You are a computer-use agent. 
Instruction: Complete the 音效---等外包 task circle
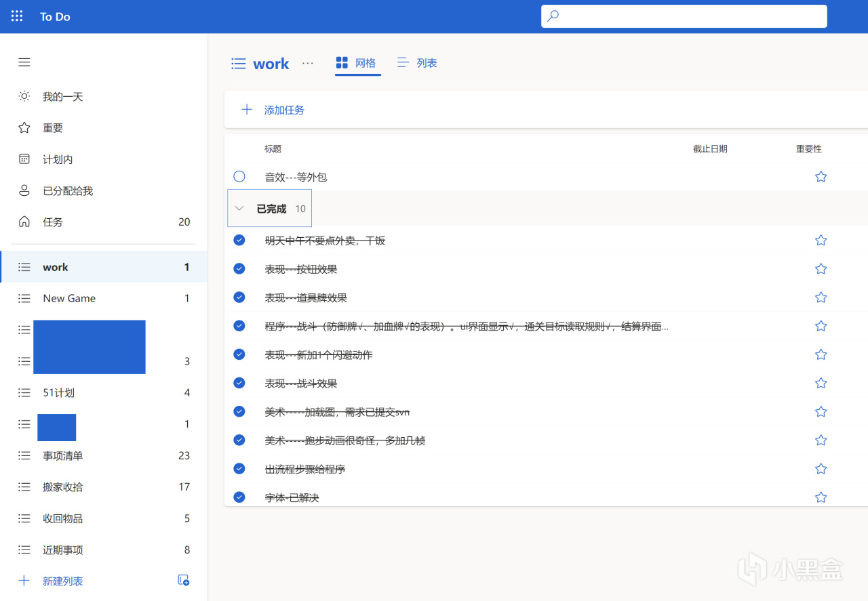tap(239, 177)
